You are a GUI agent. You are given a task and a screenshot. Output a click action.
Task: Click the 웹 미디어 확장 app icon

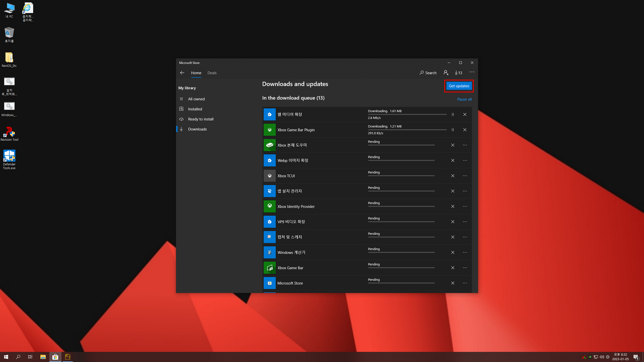coord(270,114)
